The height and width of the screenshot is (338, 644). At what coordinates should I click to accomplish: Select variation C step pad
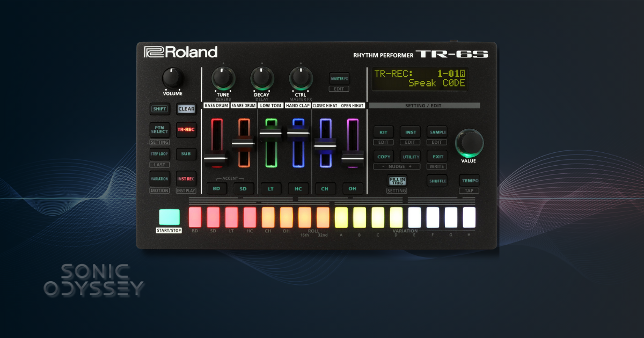tap(378, 217)
